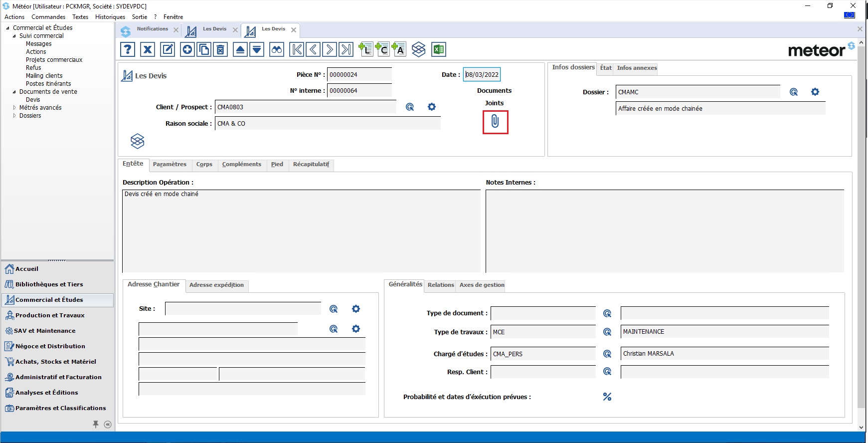Open Bibliothèques et Tiers module
Screen dimensions: 868x443
(57, 284)
